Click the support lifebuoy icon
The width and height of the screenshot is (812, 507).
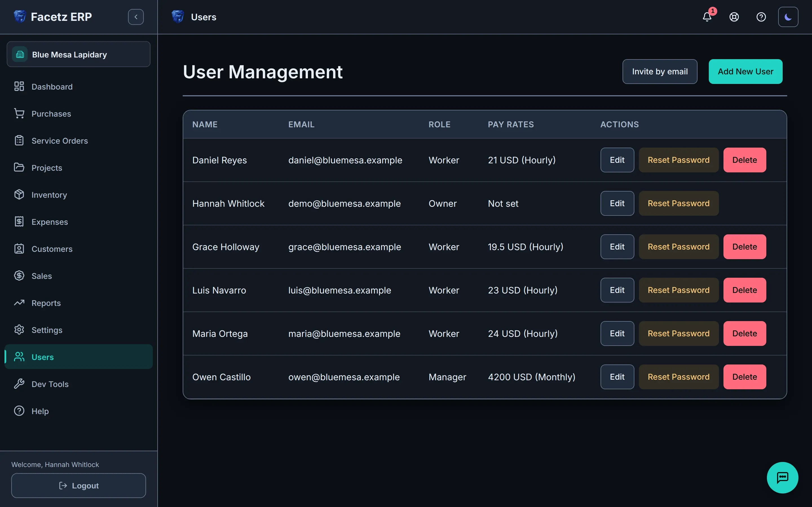pos(734,17)
